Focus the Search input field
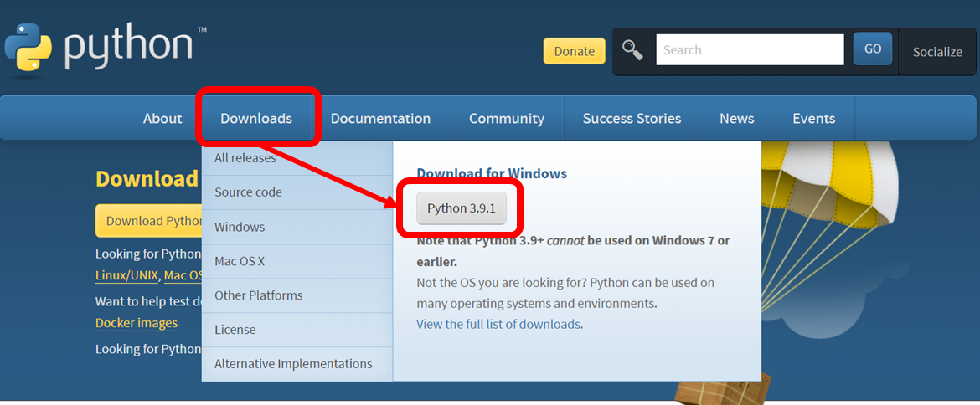Screen dimensions: 980x405 750,50
